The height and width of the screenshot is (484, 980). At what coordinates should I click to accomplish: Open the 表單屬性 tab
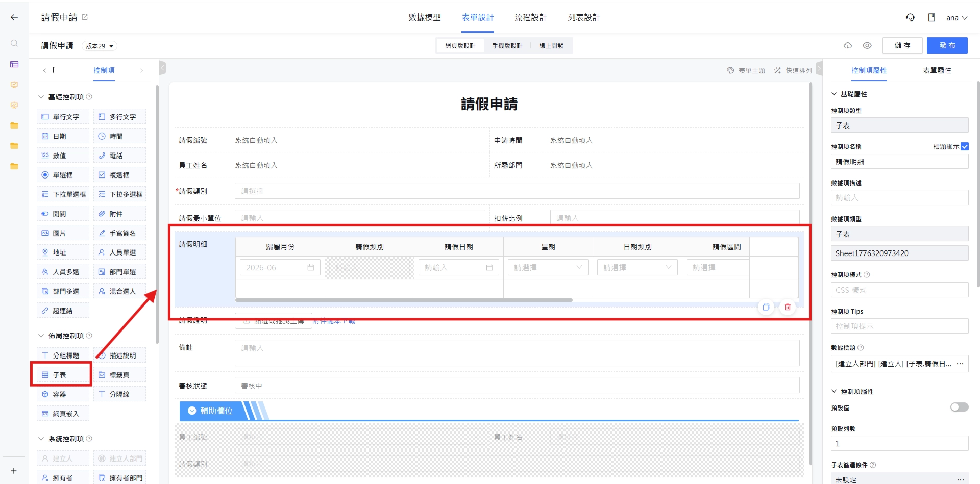937,70
